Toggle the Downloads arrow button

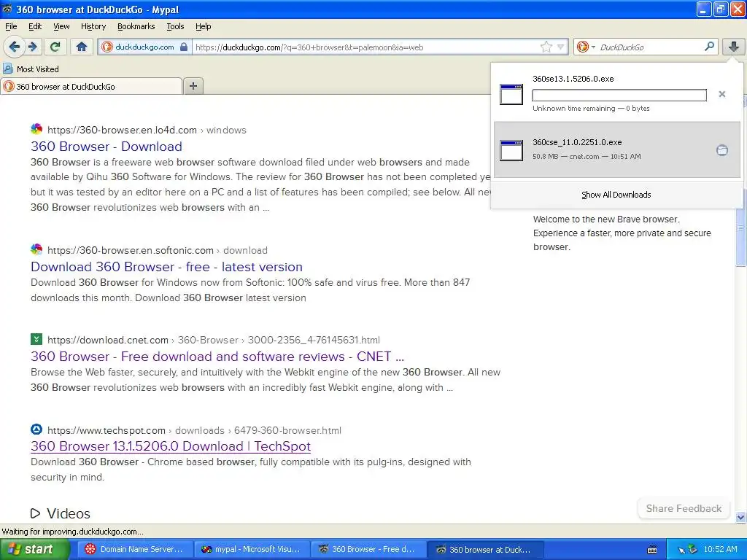tap(734, 47)
